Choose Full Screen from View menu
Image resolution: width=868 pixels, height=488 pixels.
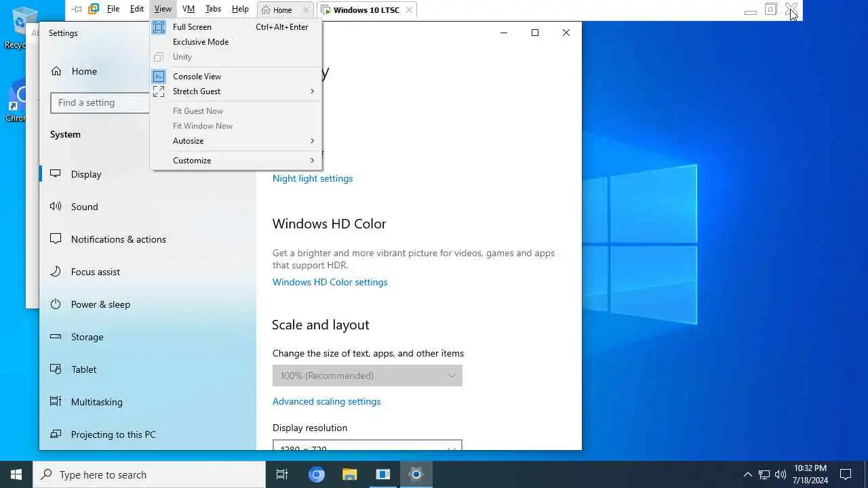[x=236, y=27]
